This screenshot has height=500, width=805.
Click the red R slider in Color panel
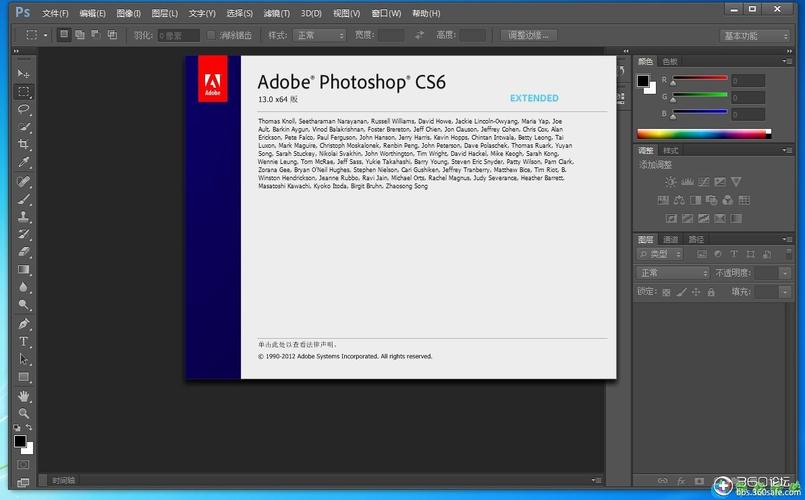pos(700,80)
